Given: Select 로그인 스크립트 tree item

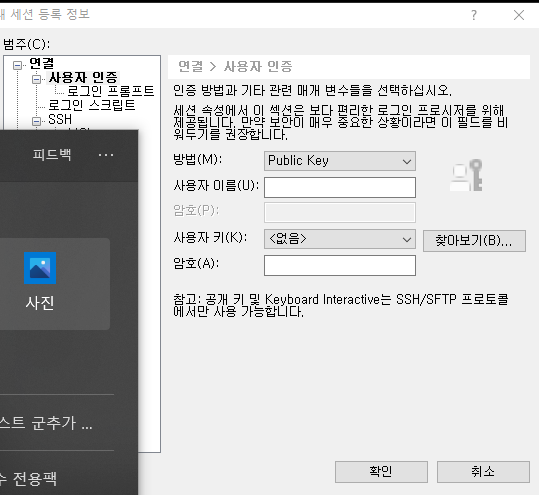Looking at the screenshot, I should pos(91,105).
